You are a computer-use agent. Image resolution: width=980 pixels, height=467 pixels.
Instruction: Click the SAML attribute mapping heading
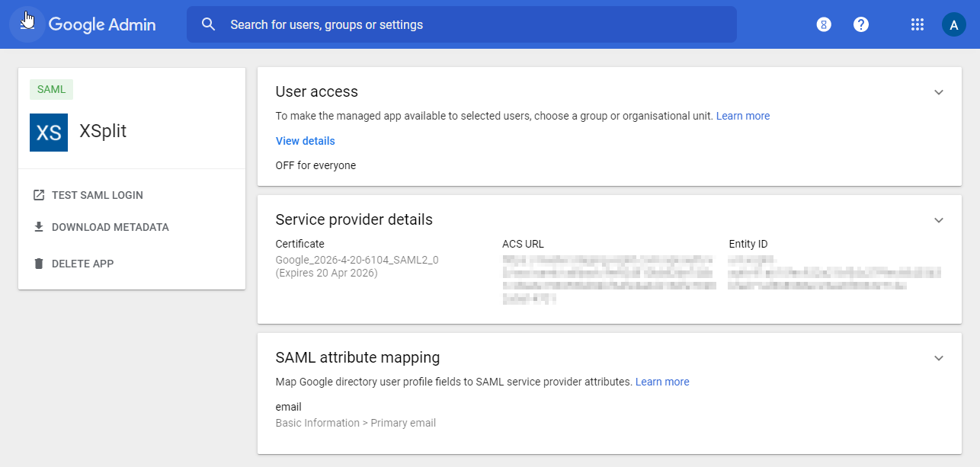[357, 357]
